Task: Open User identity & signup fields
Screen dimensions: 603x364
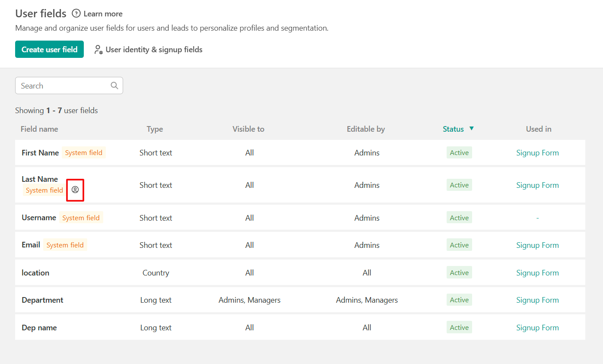Action: click(154, 50)
